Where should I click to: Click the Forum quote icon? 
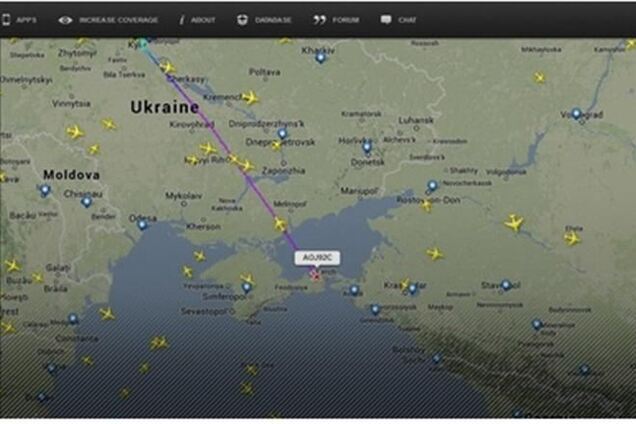(x=319, y=20)
